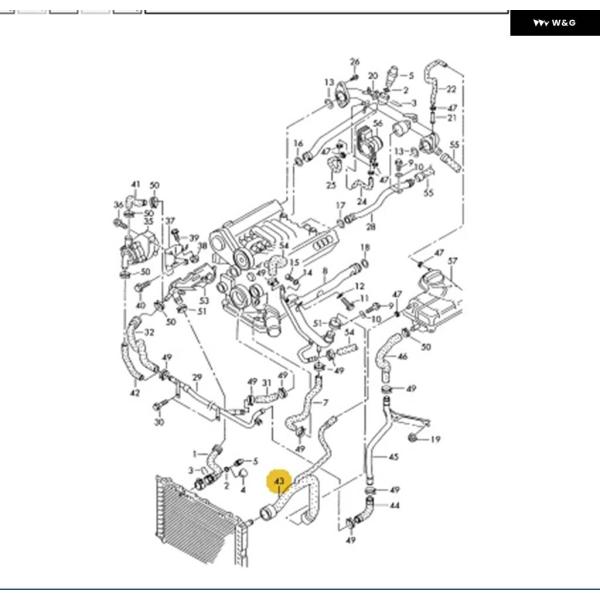Select part number 53 callout
The image size is (600, 600).
(204, 301)
